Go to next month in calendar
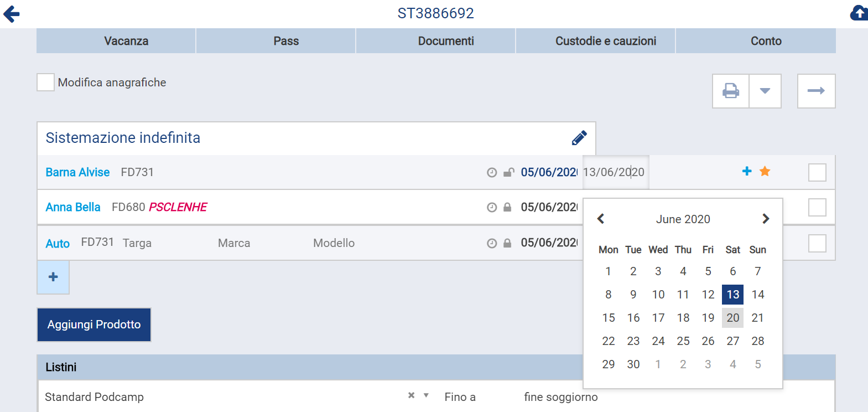This screenshot has width=868, height=412. [765, 219]
